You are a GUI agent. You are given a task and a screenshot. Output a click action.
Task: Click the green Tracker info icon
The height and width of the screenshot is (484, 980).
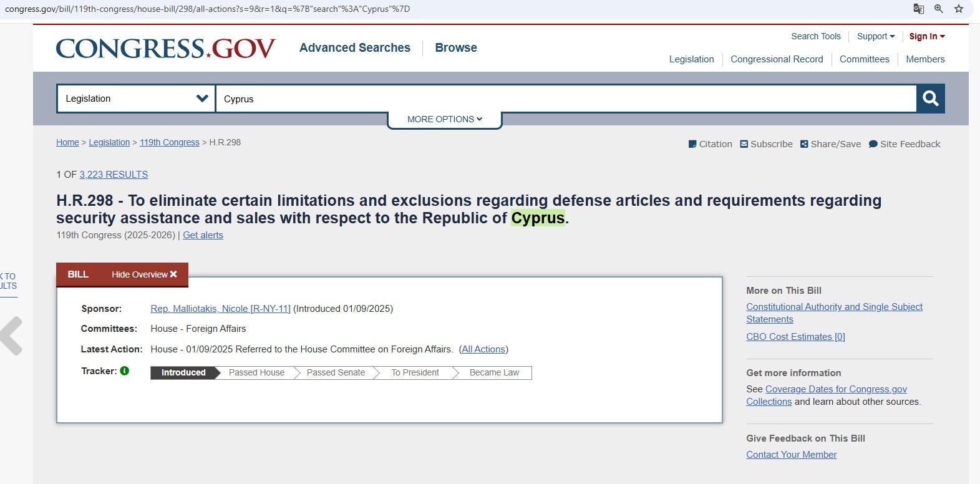[x=125, y=370]
